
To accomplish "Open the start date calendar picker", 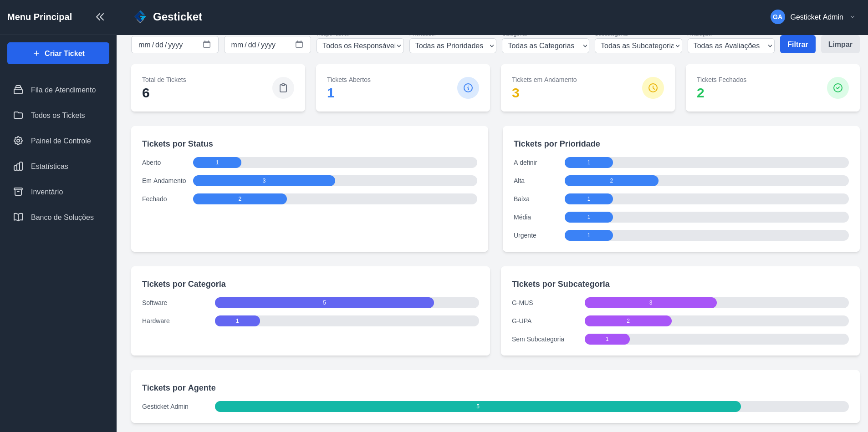I will click(x=207, y=45).
